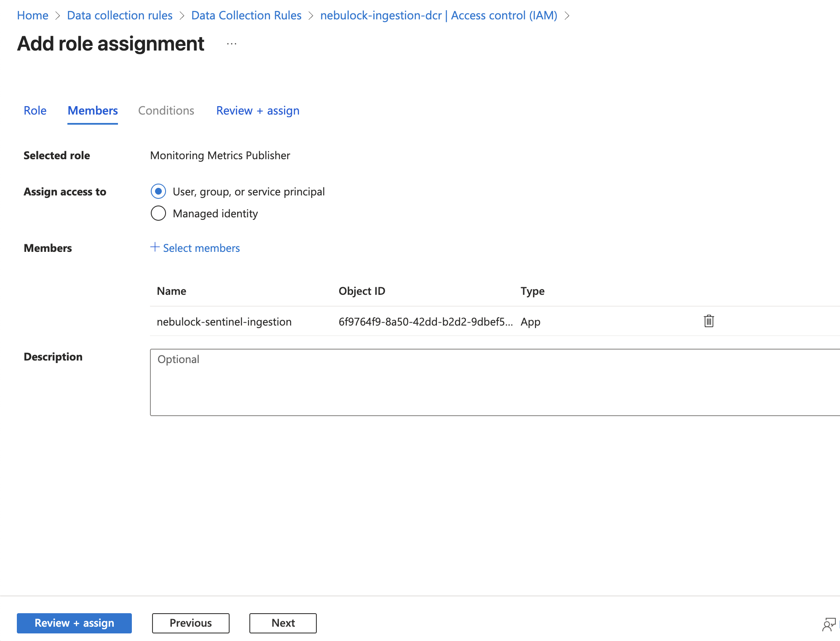Viewport: 840px width, 641px height.
Task: Open the capitalized Data Collection Rules breadcrumb
Action: coord(246,16)
